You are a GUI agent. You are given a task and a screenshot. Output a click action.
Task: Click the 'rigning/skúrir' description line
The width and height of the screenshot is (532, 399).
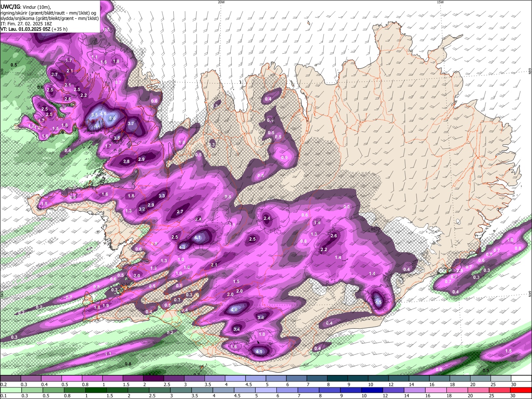pos(48,12)
